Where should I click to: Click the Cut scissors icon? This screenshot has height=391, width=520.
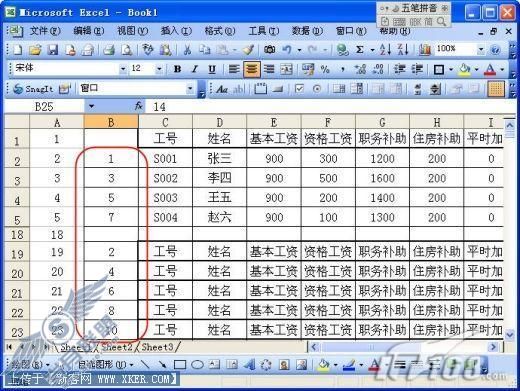pos(188,50)
